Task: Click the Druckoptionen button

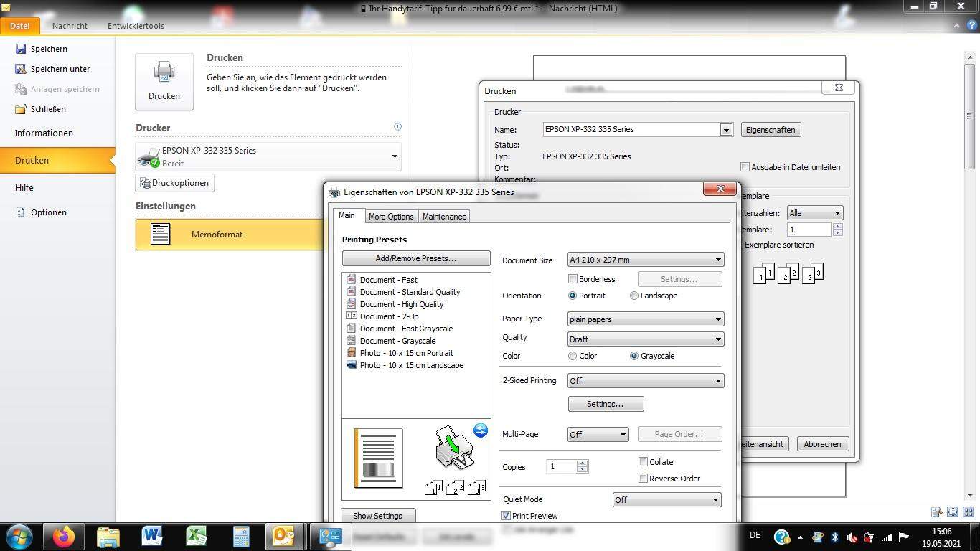Action: pyautogui.click(x=175, y=183)
